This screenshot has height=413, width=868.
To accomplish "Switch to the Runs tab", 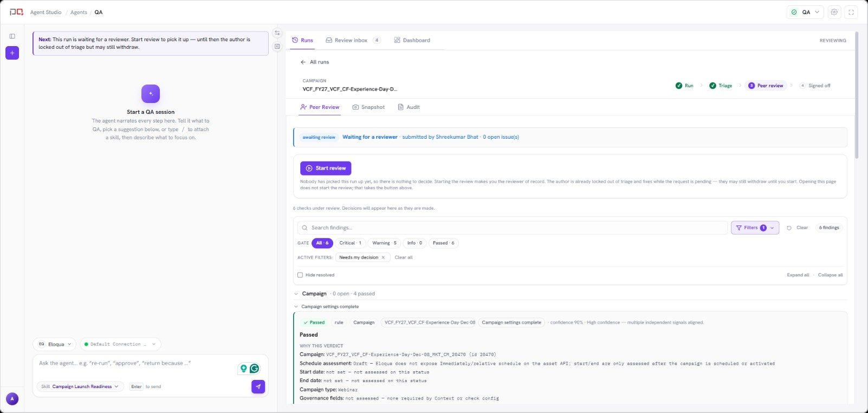I will [x=302, y=40].
